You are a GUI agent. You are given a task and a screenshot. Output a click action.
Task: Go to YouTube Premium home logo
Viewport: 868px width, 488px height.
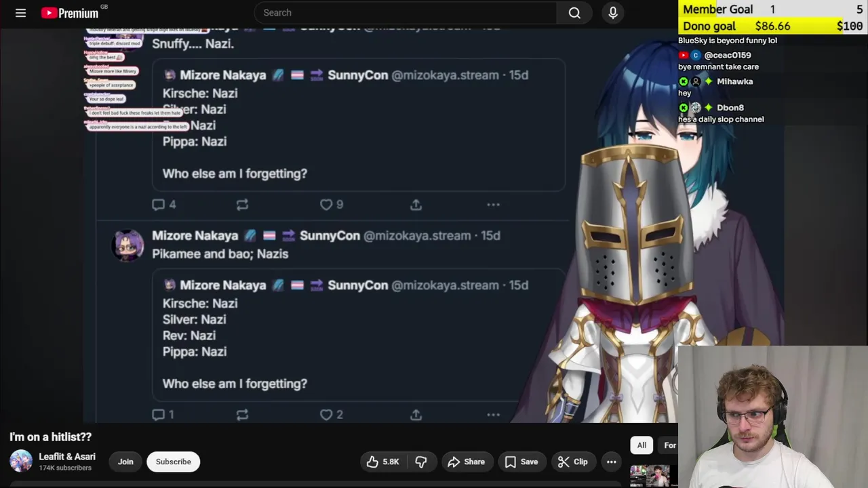70,13
